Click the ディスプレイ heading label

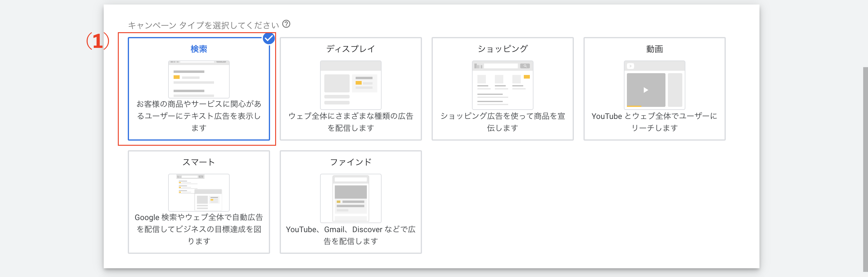351,48
